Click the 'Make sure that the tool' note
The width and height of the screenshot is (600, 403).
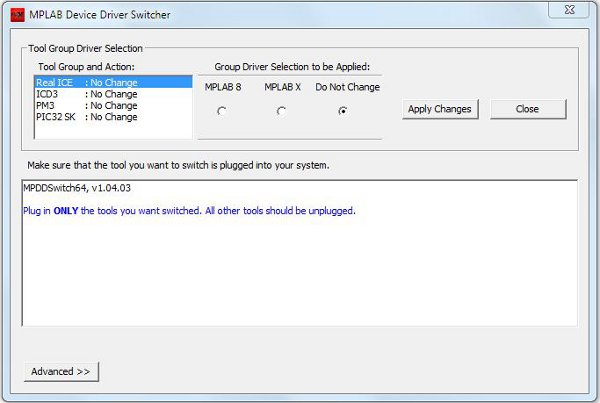pos(178,165)
